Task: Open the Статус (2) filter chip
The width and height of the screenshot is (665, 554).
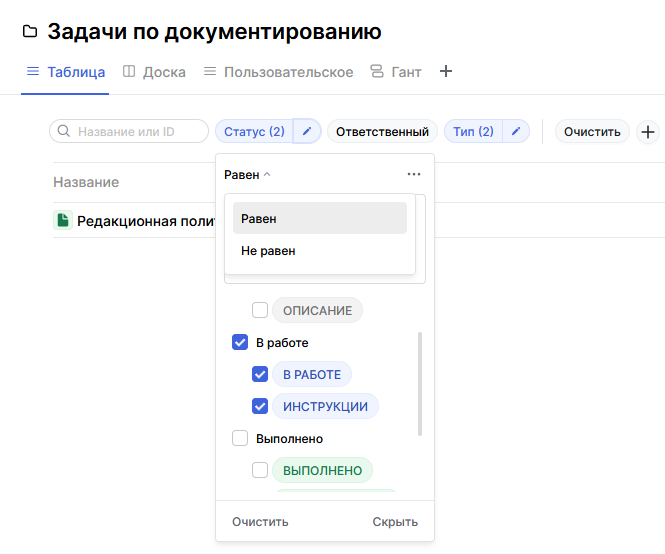Action: point(254,132)
